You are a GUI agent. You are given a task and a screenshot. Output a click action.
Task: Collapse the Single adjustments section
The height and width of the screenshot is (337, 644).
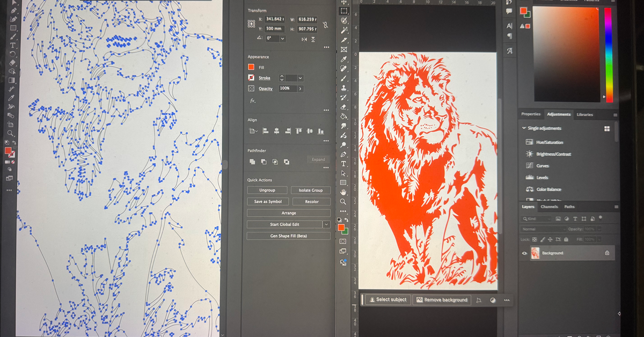(x=524, y=128)
